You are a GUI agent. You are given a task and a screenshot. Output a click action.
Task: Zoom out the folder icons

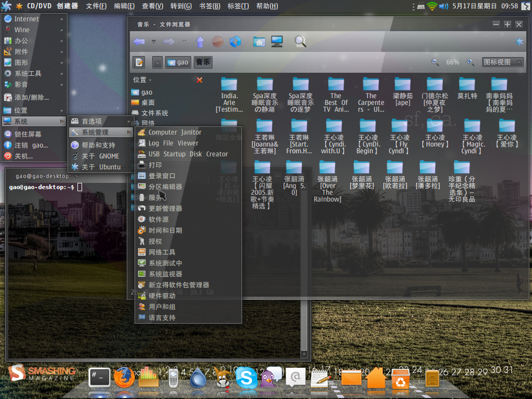click(435, 62)
